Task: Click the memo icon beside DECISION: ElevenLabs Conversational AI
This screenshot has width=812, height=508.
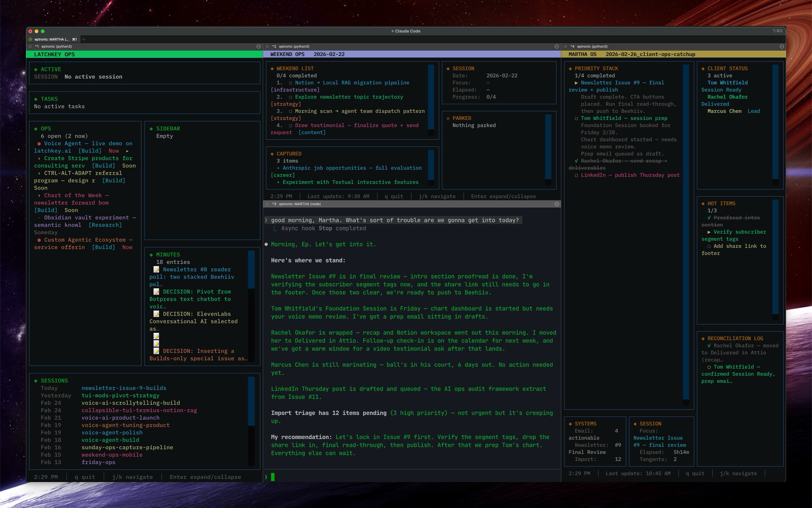Action: coord(157,314)
